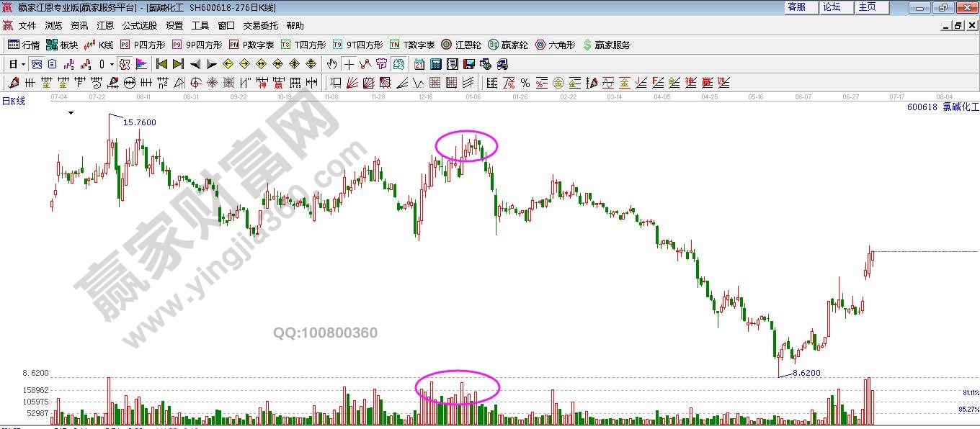Viewport: 980px width, 429px height.
Task: Select the hand pan tool
Action: [331, 64]
